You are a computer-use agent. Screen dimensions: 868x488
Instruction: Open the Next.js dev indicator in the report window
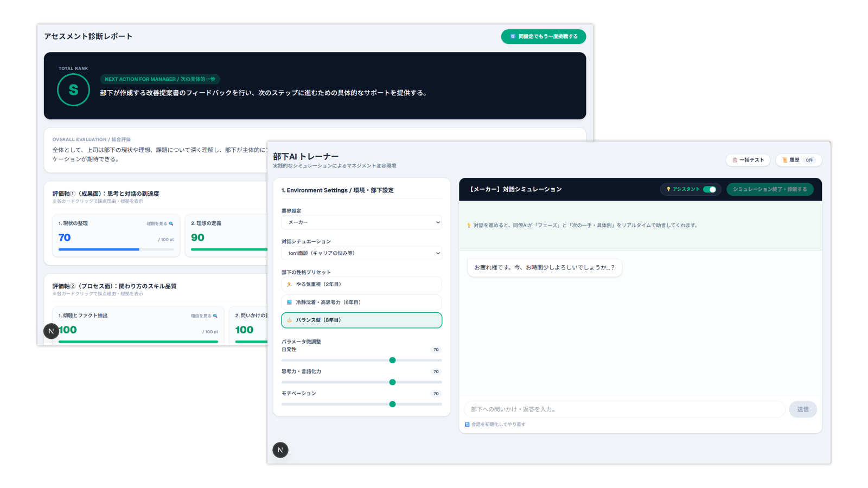pyautogui.click(x=51, y=331)
